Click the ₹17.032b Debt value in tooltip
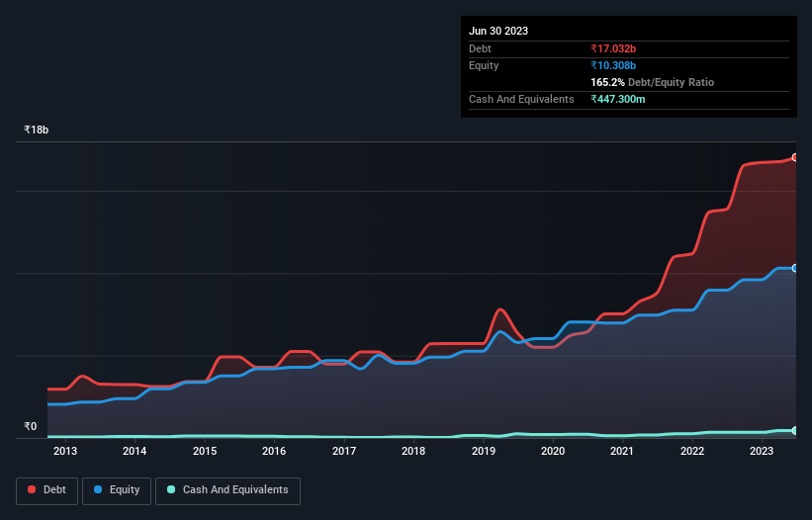Image resolution: width=812 pixels, height=520 pixels. click(x=613, y=48)
